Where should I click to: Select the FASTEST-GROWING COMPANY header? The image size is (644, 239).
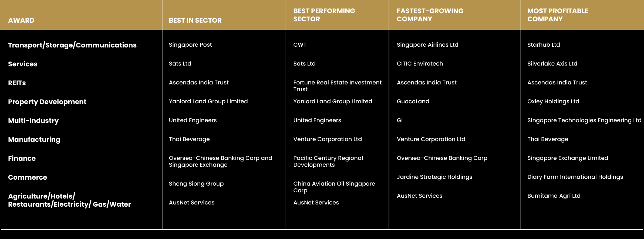(x=430, y=15)
